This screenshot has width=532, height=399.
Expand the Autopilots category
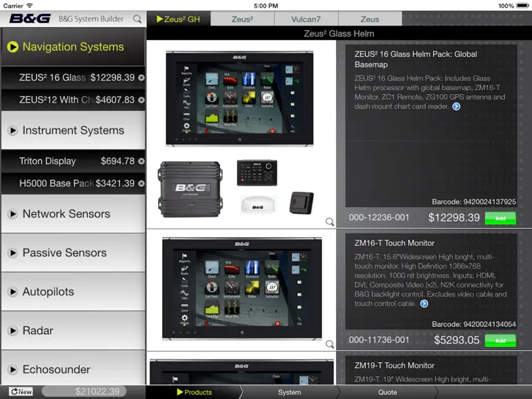(73, 292)
